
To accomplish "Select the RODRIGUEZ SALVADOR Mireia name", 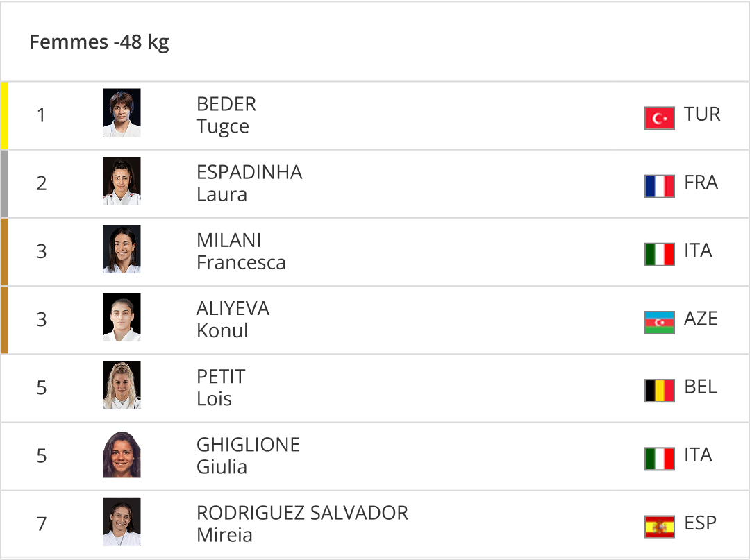I will click(301, 524).
